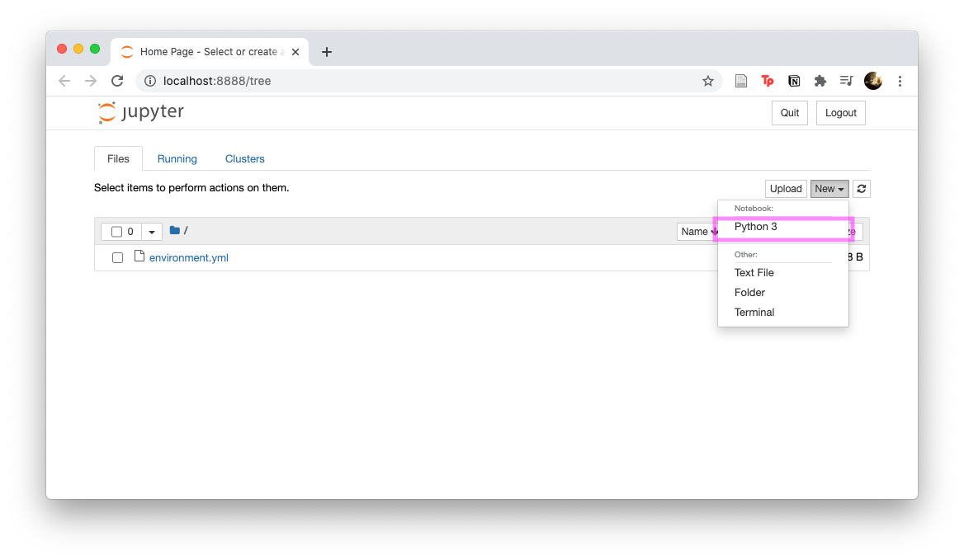Viewport: 964px width, 560px height.
Task: Collapse the New dropdown button
Action: (829, 189)
